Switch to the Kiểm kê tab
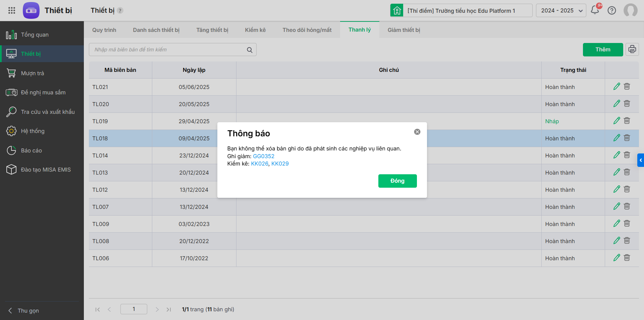Image resolution: width=644 pixels, height=320 pixels. [x=255, y=30]
